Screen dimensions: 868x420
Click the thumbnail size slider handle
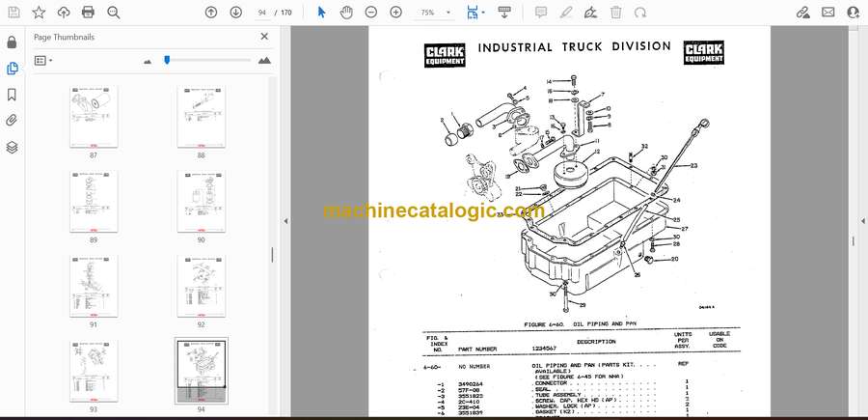pyautogui.click(x=167, y=60)
